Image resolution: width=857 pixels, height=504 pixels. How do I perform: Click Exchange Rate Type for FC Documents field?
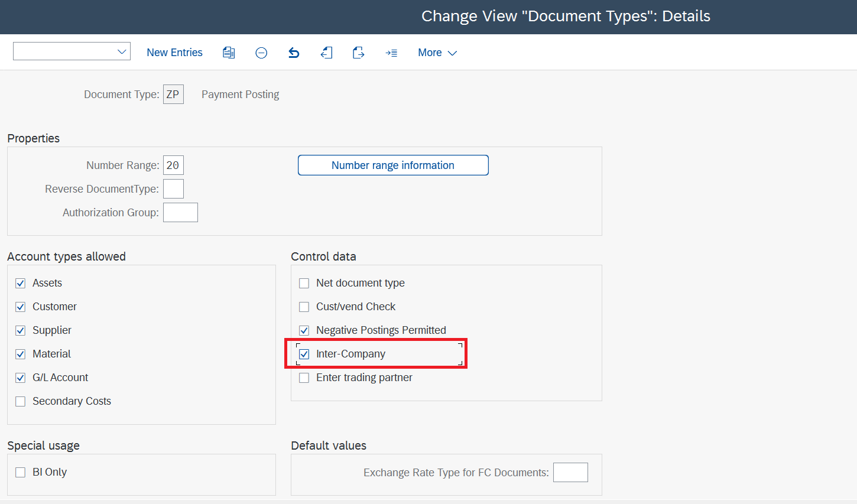click(570, 473)
